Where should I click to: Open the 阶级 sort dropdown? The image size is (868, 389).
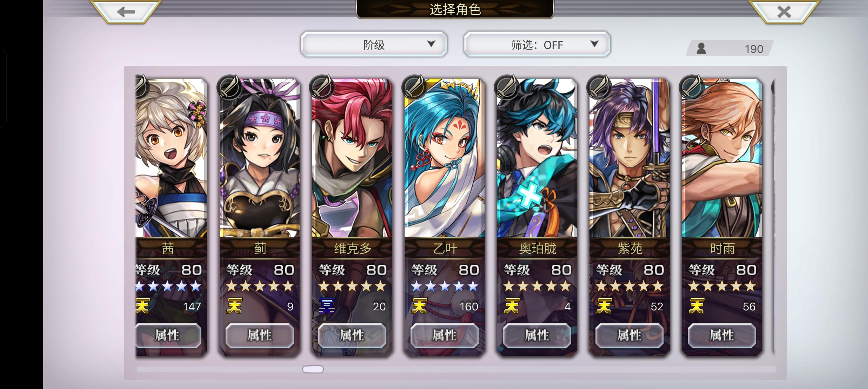374,45
